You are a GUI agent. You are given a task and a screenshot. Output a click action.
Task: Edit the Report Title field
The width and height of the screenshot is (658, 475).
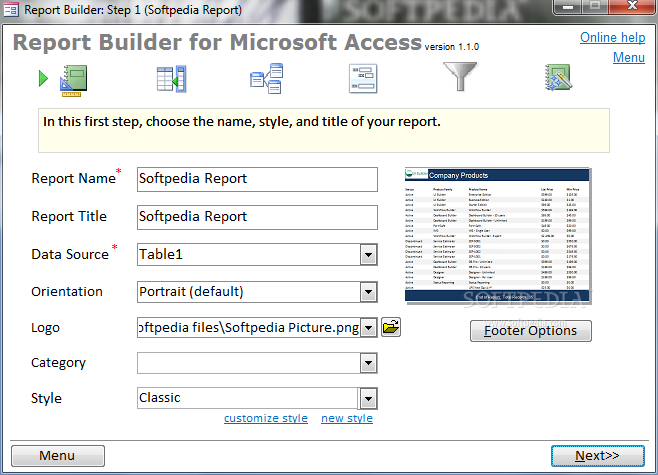[x=257, y=217]
